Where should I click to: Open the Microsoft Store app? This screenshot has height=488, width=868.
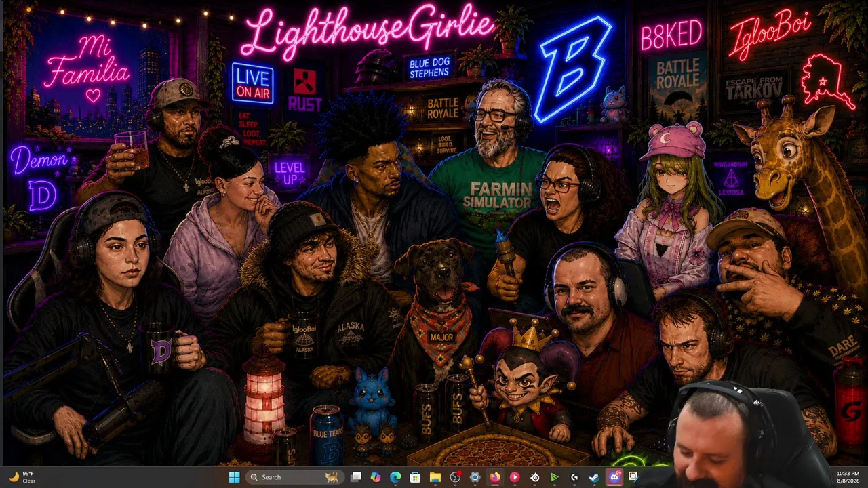[415, 477]
